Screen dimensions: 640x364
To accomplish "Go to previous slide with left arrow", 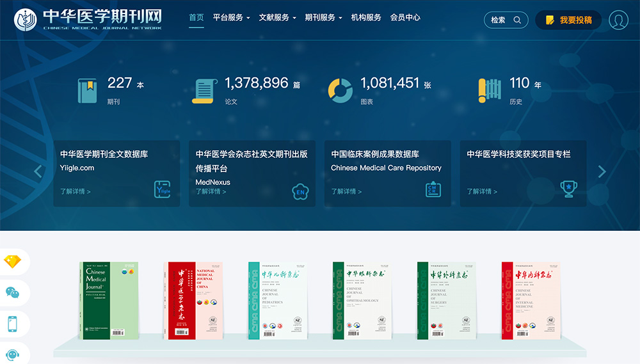I will [x=38, y=171].
